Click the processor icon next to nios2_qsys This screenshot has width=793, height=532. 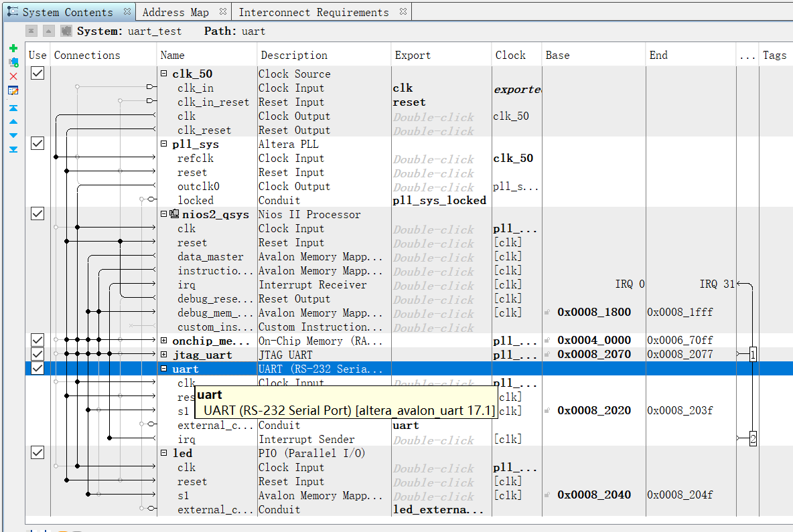point(175,213)
